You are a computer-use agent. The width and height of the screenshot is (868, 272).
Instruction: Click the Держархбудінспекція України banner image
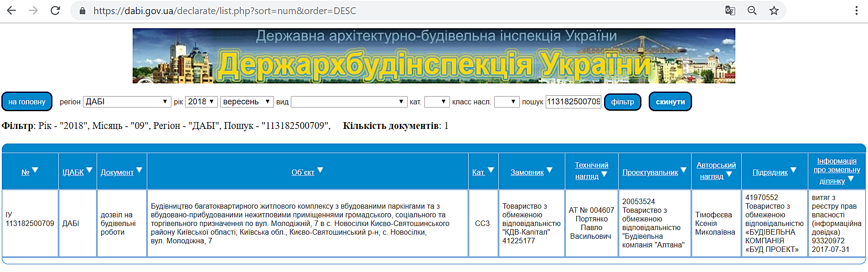tap(434, 56)
